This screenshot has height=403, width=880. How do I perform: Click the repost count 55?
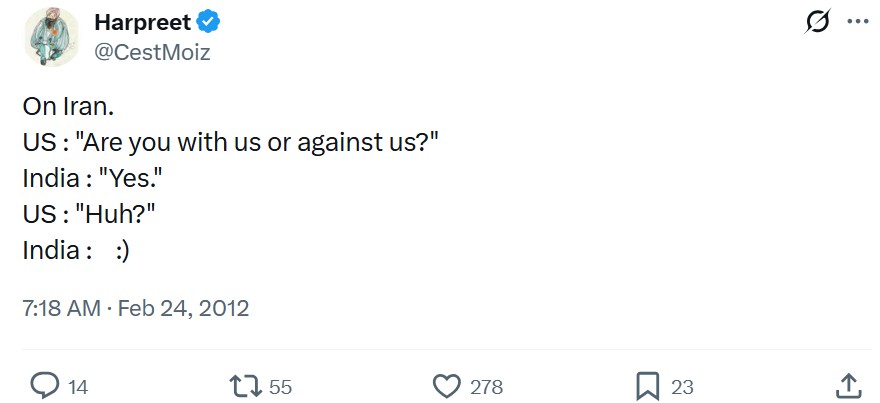coord(281,386)
